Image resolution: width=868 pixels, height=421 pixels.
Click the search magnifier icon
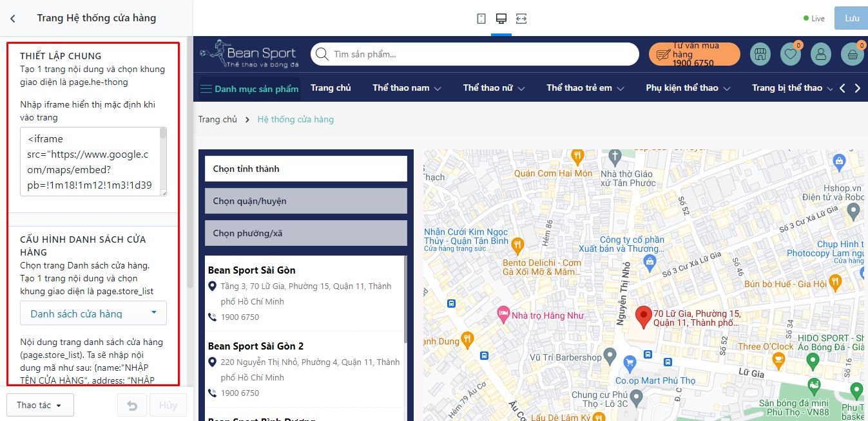tap(322, 54)
